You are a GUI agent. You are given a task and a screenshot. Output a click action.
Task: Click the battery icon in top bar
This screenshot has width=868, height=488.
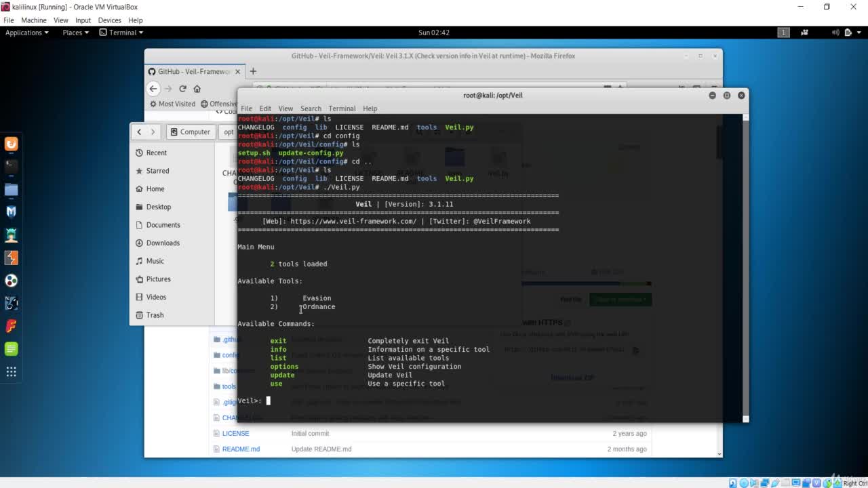(x=848, y=33)
